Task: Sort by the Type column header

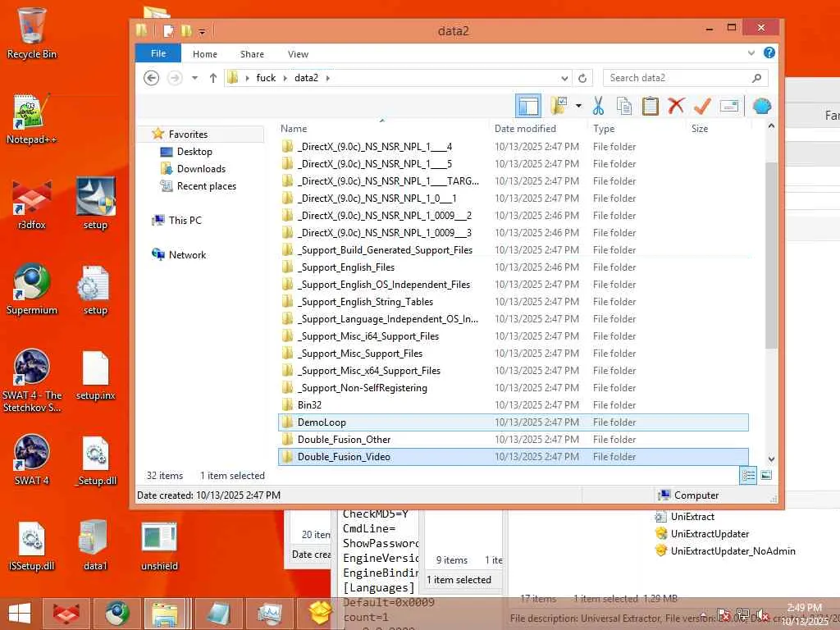Action: (636, 129)
